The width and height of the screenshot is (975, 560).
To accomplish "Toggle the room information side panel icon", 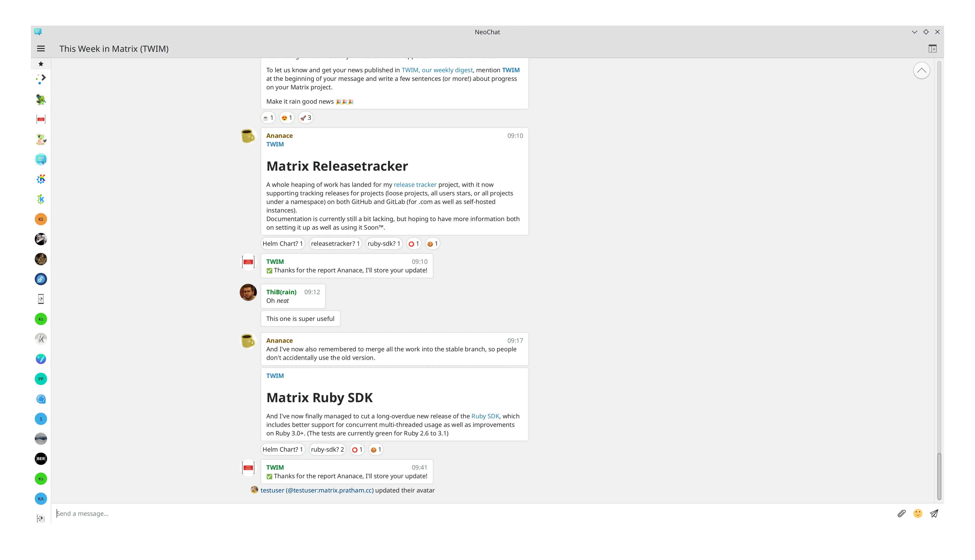I will click(932, 48).
